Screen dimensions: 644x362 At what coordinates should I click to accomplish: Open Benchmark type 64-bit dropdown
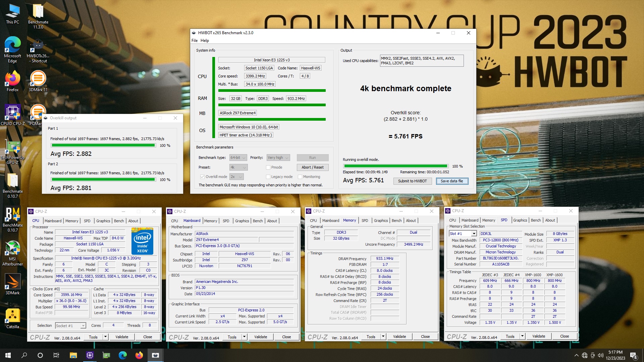(238, 158)
